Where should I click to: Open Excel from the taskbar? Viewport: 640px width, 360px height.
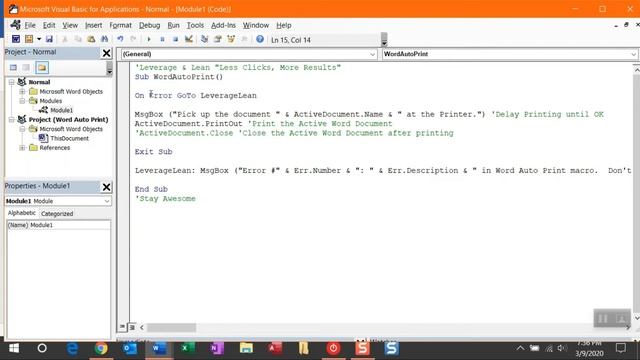pyautogui.click(x=188, y=348)
